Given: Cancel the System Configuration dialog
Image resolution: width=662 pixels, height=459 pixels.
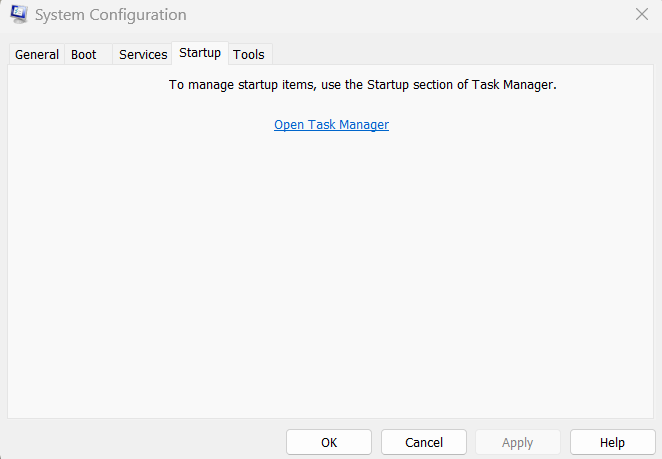Looking at the screenshot, I should (424, 442).
